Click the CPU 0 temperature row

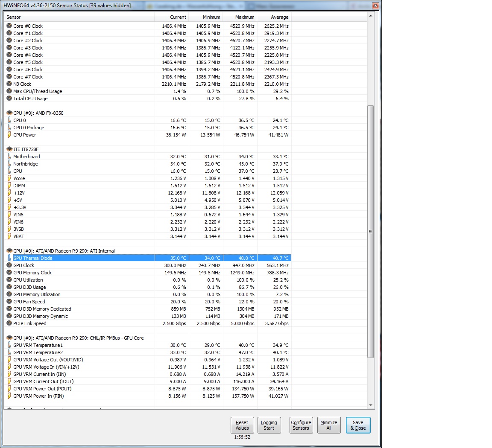pos(147,120)
